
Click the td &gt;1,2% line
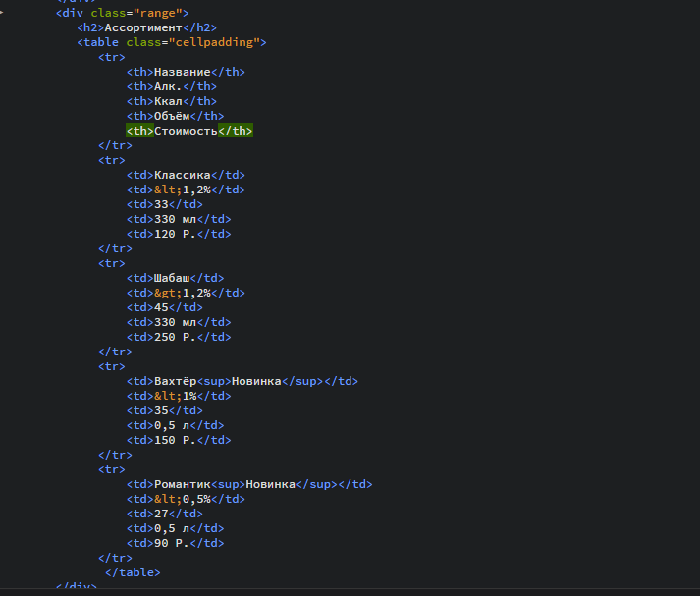186,293
